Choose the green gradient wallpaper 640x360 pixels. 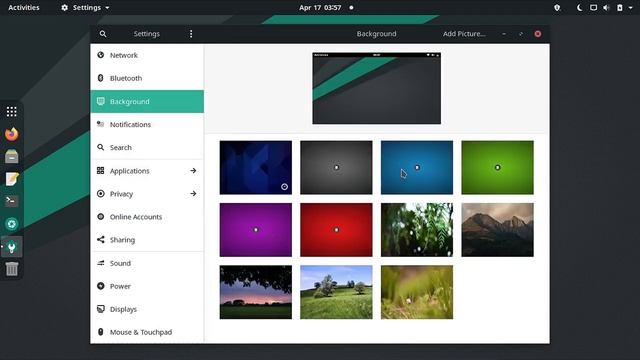point(498,167)
